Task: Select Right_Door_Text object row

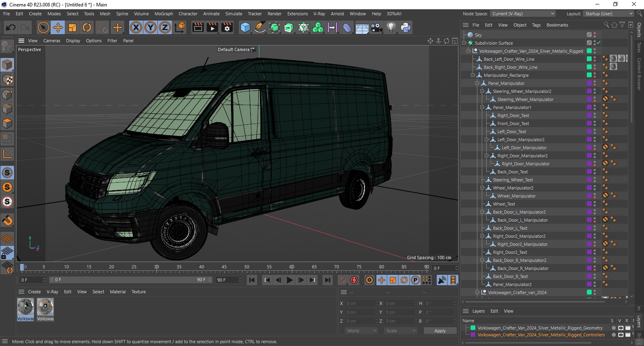Action: 513,115
